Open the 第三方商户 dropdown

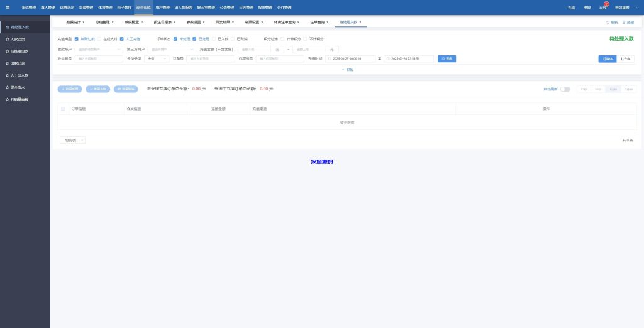(x=173, y=49)
